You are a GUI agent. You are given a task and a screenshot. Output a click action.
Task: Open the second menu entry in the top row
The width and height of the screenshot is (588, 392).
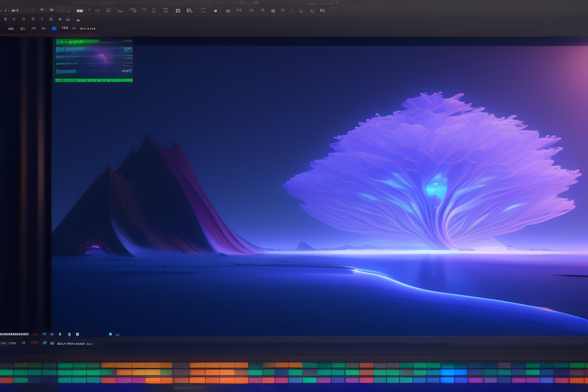(x=14, y=11)
